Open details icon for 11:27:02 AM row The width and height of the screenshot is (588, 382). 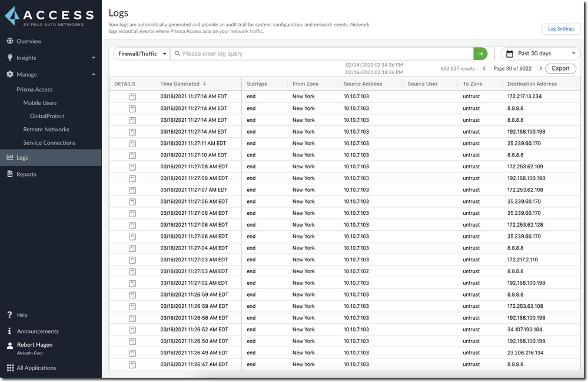pyautogui.click(x=132, y=283)
